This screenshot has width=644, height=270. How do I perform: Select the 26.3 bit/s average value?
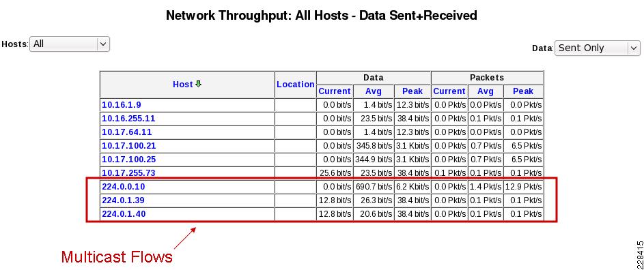pos(376,200)
